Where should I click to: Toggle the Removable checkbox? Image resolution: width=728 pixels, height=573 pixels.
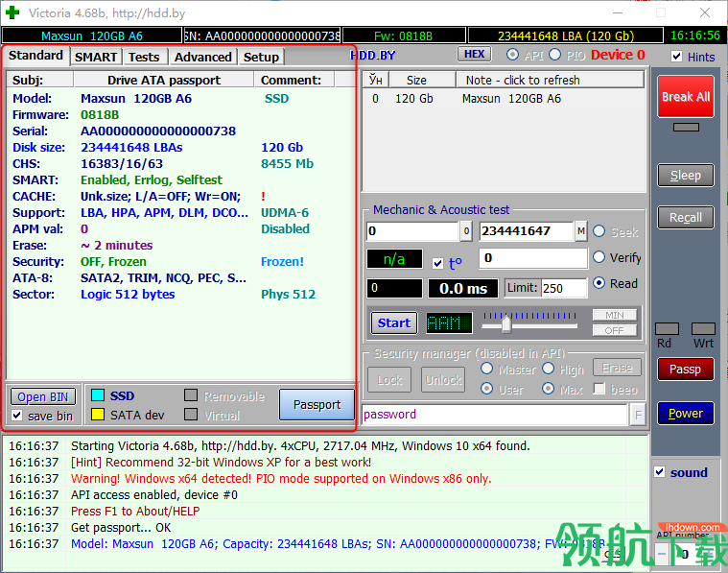coord(191,395)
